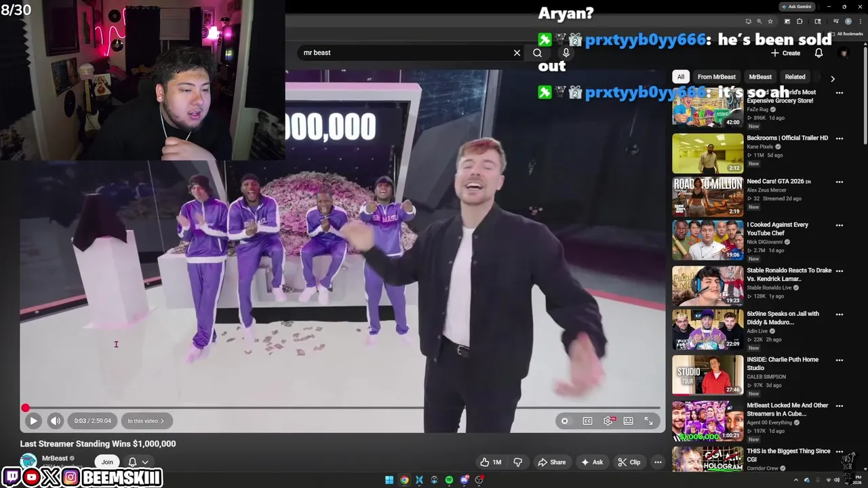Open options for 'Need Cars! GTA 2026'
Screen dimensions: 868x488
point(840,182)
